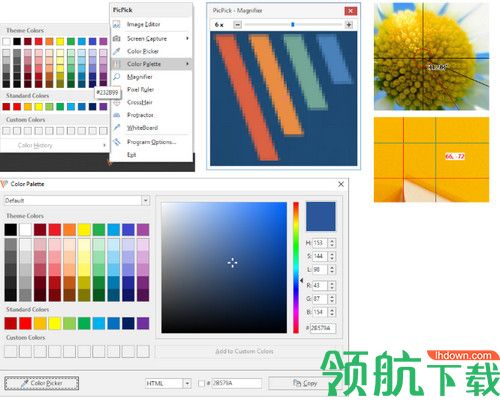Click Add to Custom Colors button

(244, 351)
